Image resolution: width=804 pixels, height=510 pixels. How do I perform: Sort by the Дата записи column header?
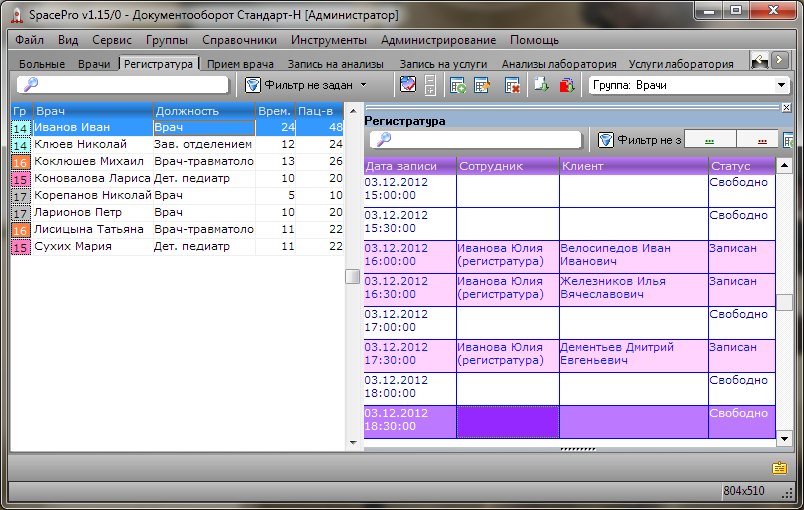[x=410, y=166]
